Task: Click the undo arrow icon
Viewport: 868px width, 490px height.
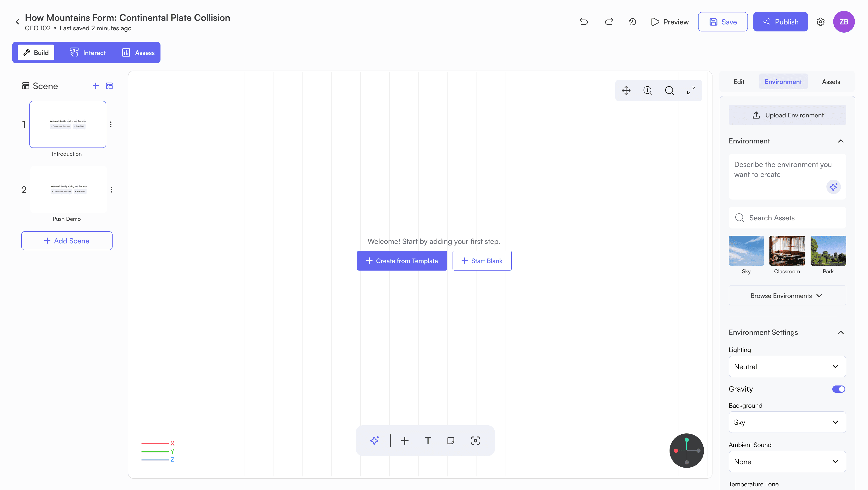Action: 584,22
